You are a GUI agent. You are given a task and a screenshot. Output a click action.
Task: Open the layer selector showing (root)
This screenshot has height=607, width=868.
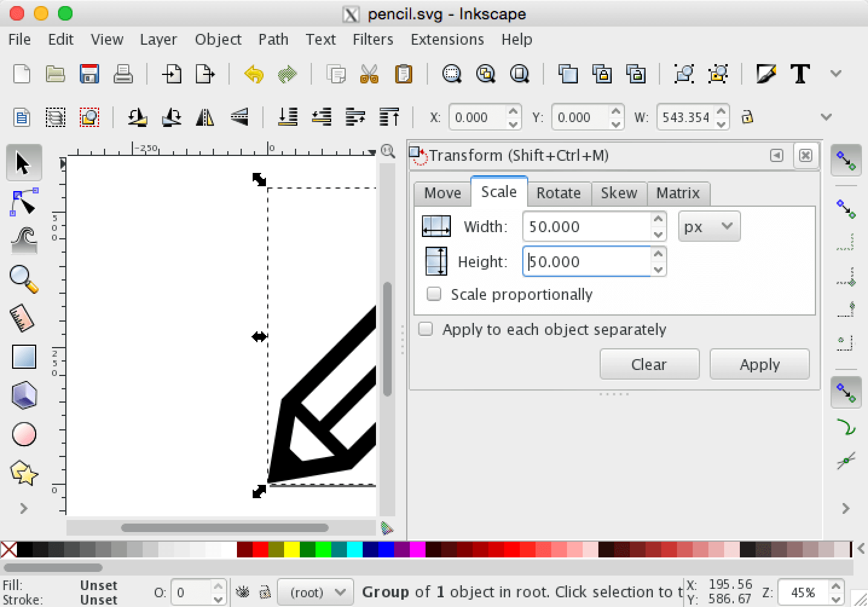315,592
